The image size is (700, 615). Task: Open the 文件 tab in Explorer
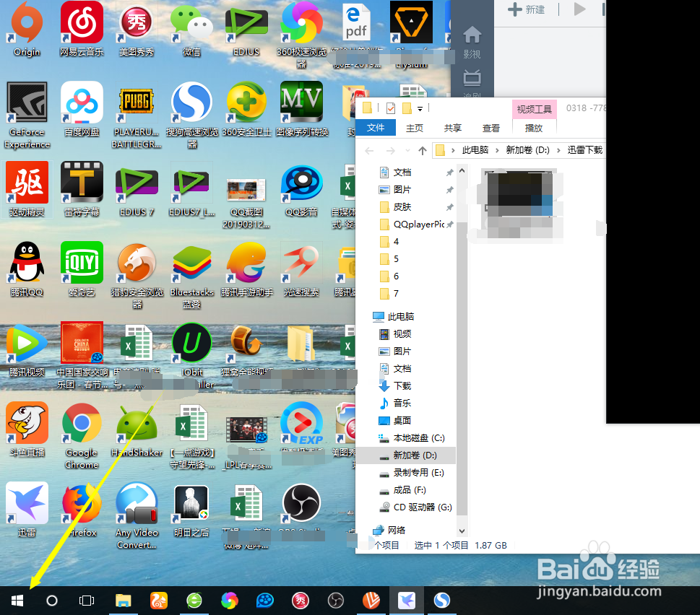pyautogui.click(x=376, y=128)
